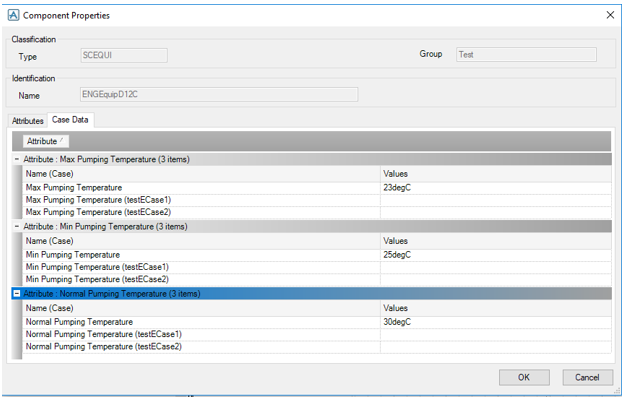Screen dimensions: 627x401
Task: Switch to the Attributes tab
Action: pos(28,121)
